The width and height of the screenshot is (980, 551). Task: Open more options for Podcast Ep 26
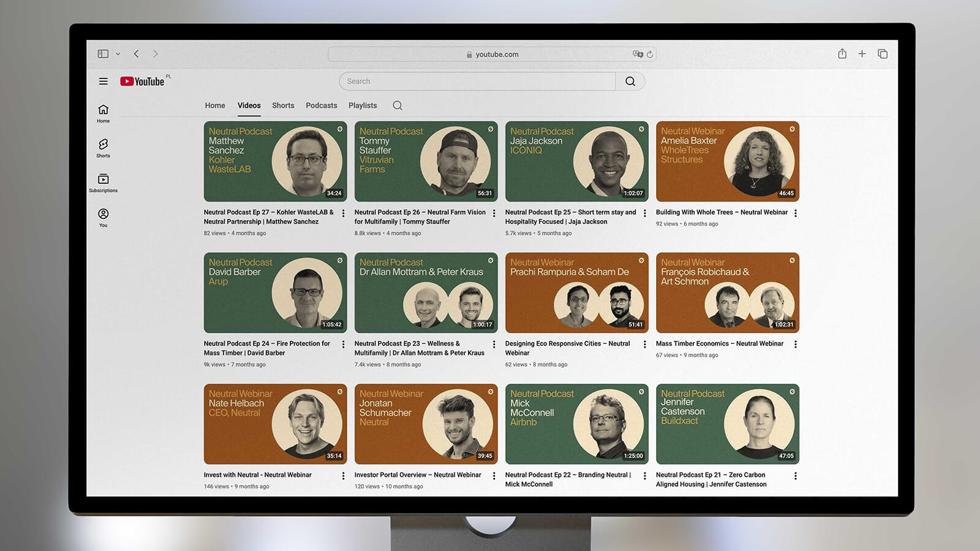point(494,213)
